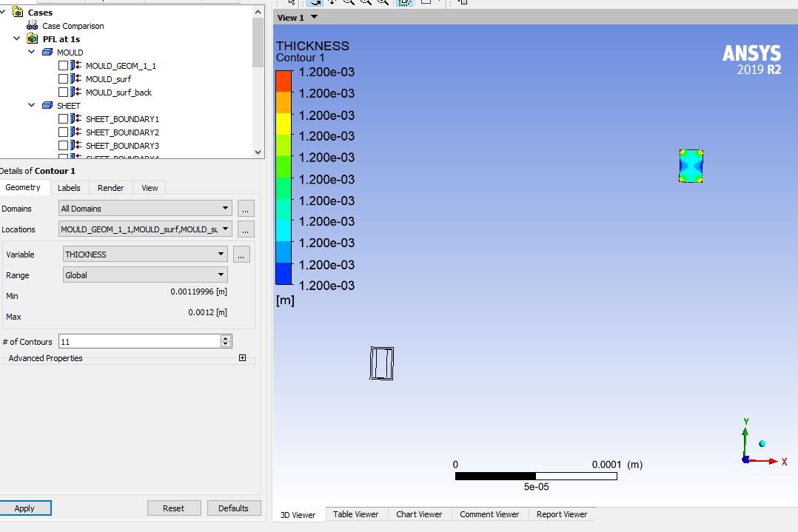This screenshot has height=532, width=798.
Task: Open the Chart Viewer tab
Action: click(419, 514)
